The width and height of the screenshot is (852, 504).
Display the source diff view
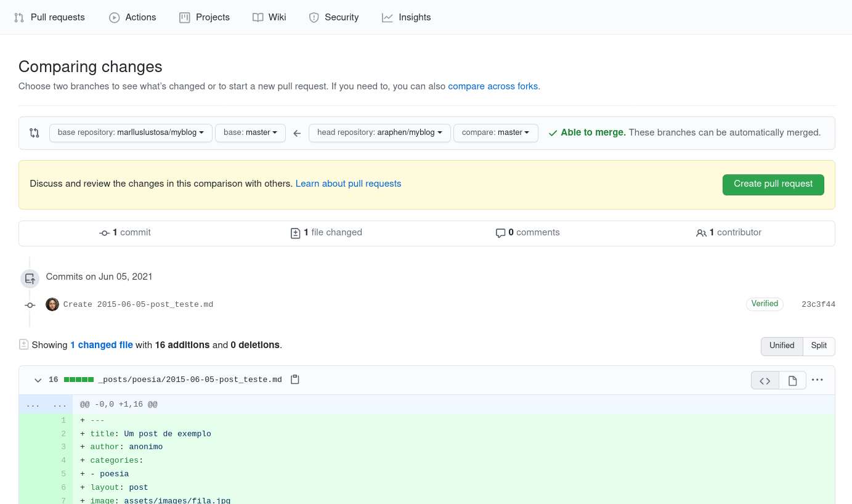[765, 381]
